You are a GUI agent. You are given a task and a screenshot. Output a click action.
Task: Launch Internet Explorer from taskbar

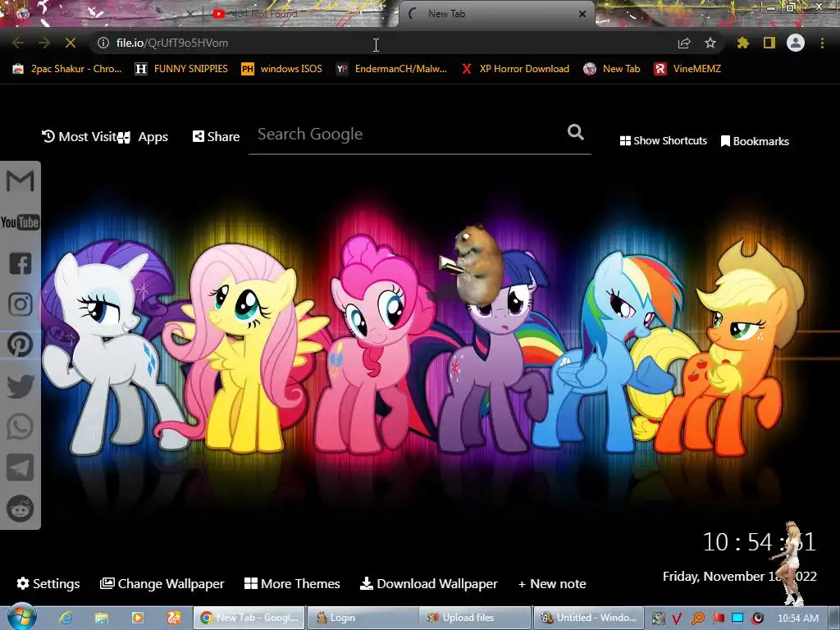(x=66, y=618)
